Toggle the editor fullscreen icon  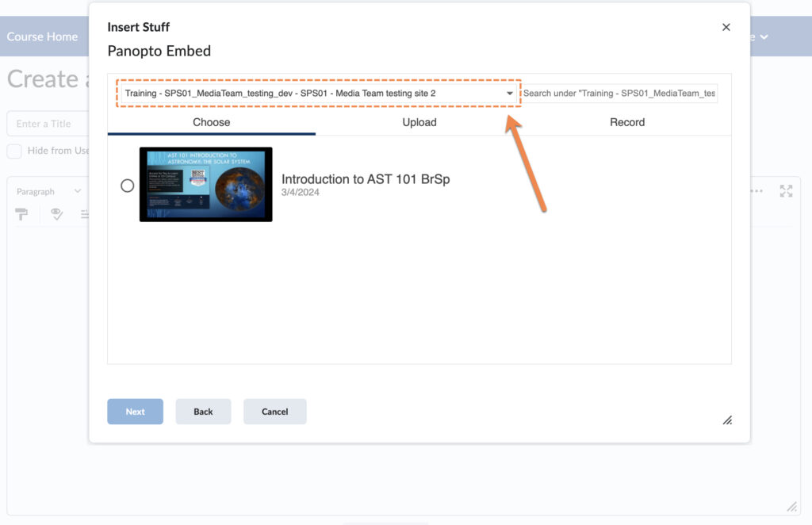point(786,190)
